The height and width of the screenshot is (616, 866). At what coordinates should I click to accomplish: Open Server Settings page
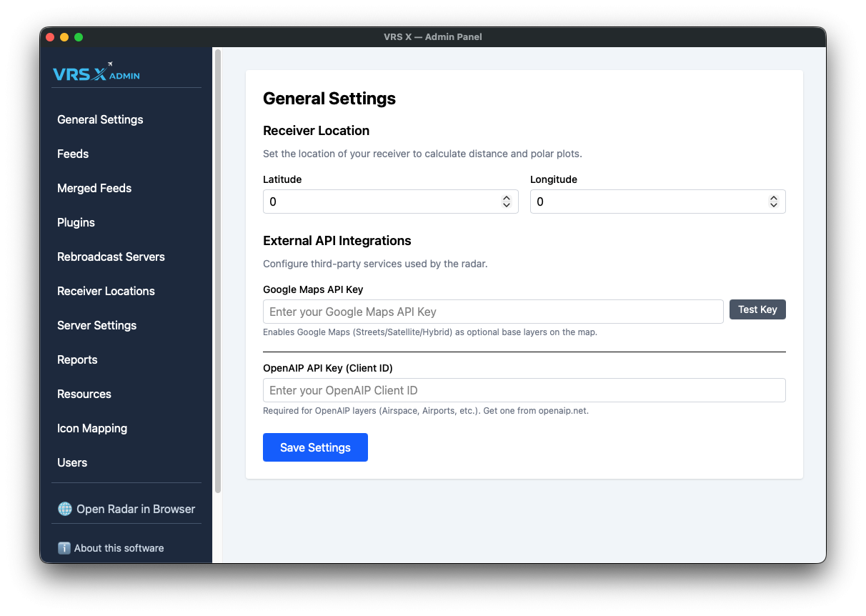point(96,325)
